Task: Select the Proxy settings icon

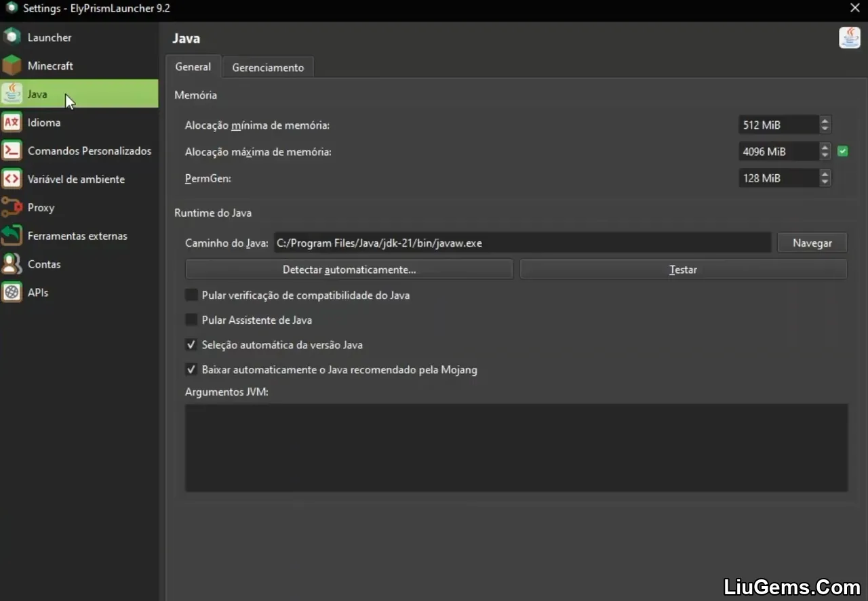Action: [12, 207]
